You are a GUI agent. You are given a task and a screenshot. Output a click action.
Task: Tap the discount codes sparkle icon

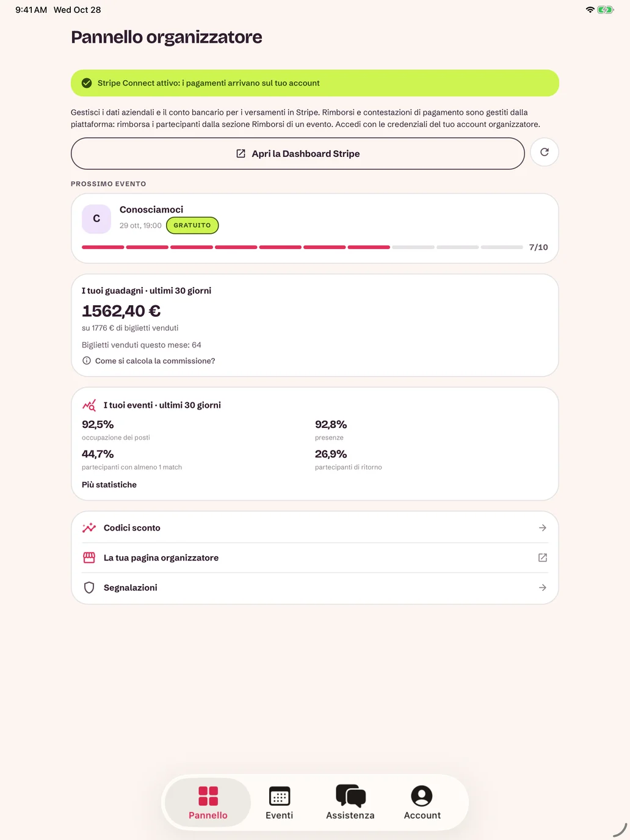89,528
